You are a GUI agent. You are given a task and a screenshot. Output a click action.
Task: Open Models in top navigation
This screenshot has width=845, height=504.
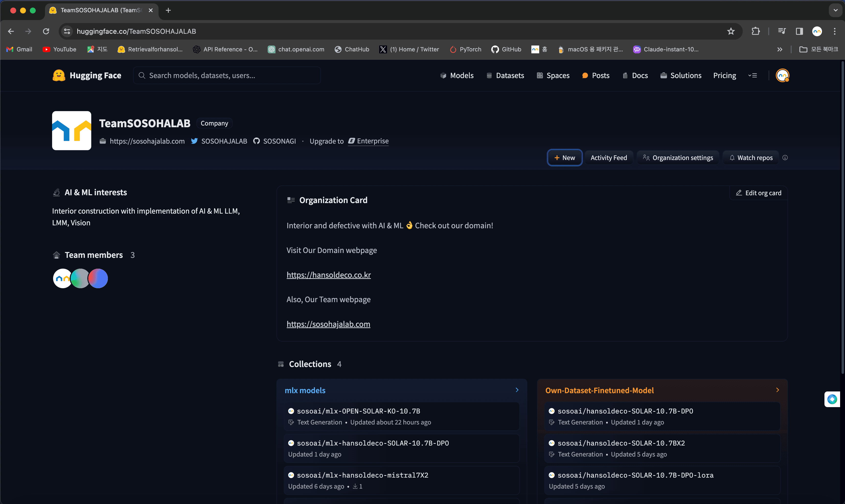point(457,75)
